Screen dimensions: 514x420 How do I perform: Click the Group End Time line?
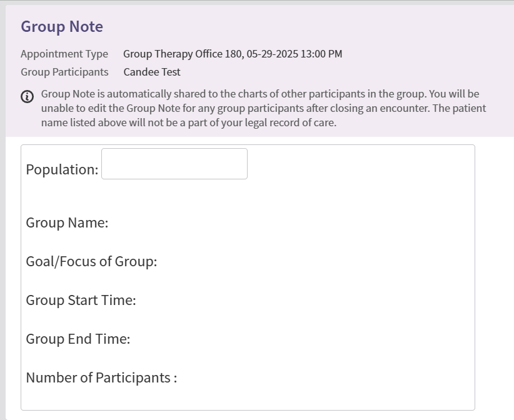[x=78, y=339]
